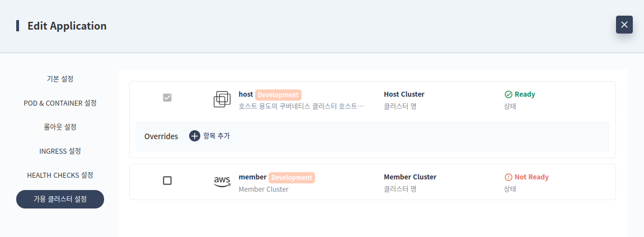Open the 기본 설정 tab
This screenshot has width=644, height=237.
click(60, 79)
